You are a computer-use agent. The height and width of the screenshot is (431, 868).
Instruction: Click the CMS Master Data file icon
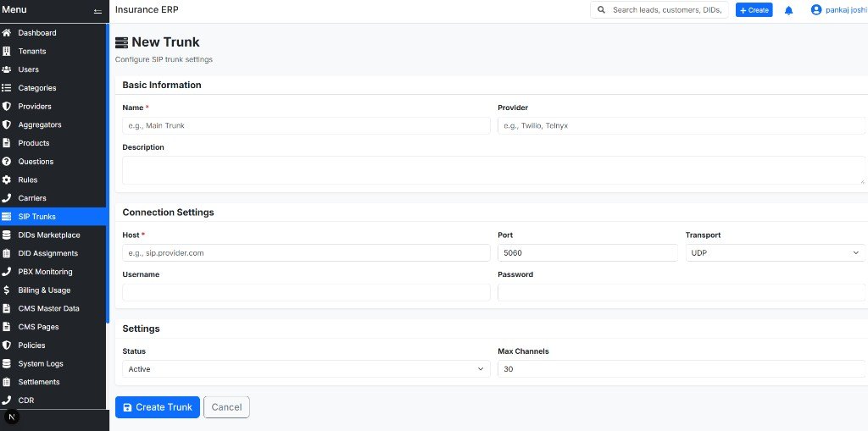tap(7, 308)
